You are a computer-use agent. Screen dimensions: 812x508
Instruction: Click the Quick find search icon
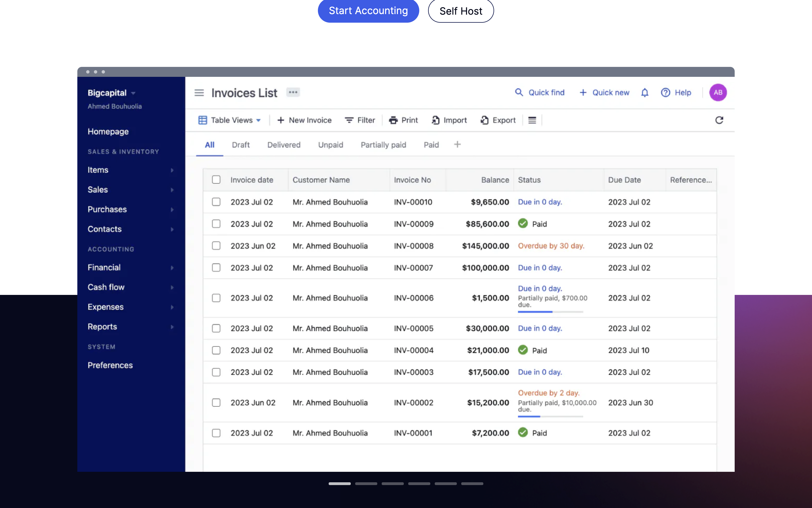point(519,92)
